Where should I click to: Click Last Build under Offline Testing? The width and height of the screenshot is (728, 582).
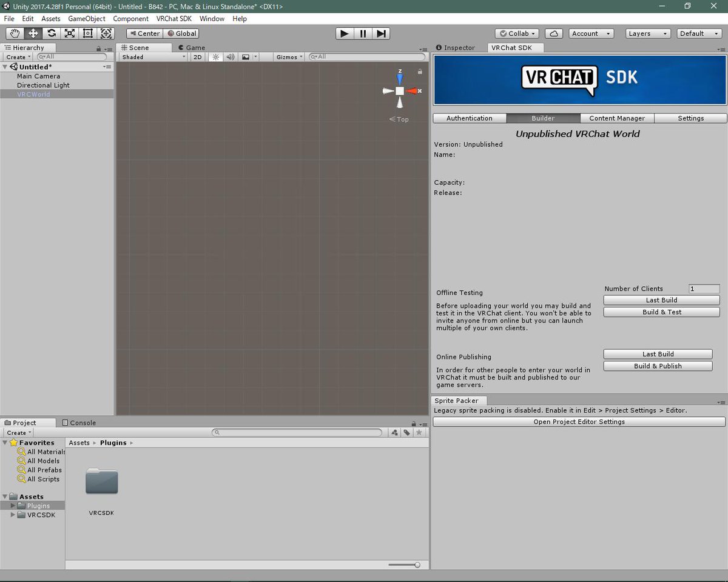662,300
